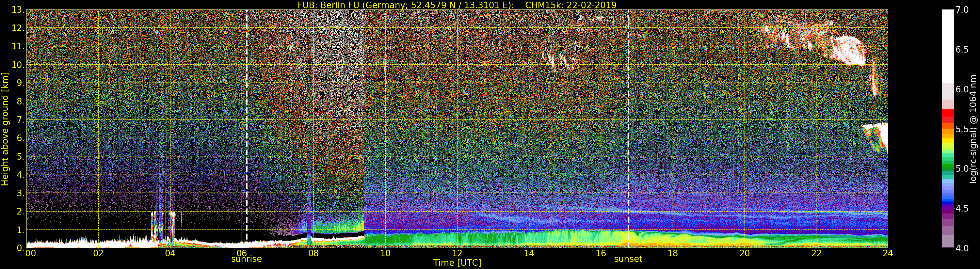Click the '10.' height tick label
The image size is (980, 269).
tap(18, 65)
